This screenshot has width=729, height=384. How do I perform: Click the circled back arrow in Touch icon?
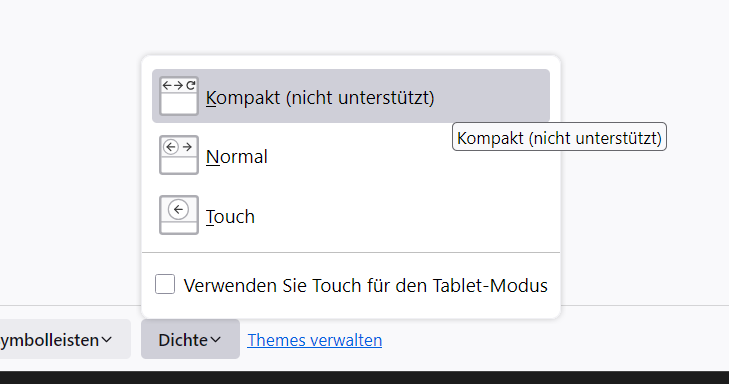179,210
